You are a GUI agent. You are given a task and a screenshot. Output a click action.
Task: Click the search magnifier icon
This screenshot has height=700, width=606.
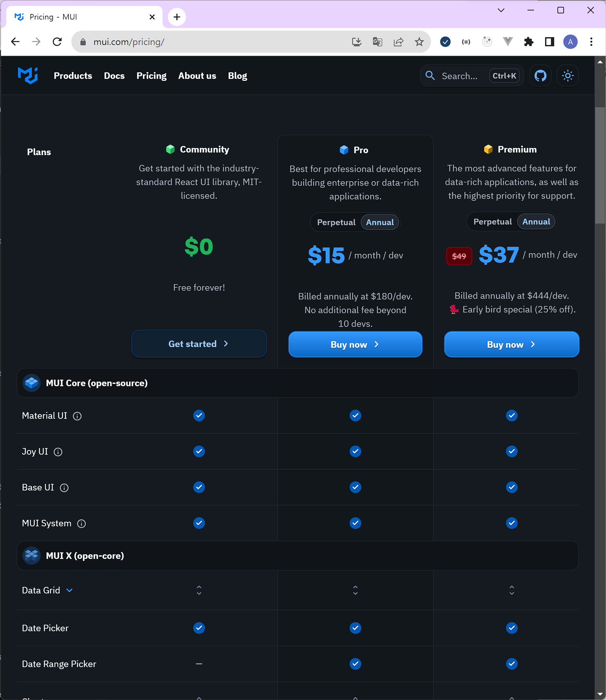[430, 76]
